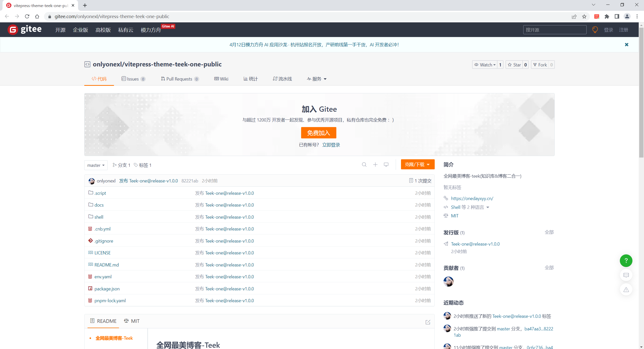Expand the master branch selector
The width and height of the screenshot is (644, 349).
pyautogui.click(x=96, y=165)
